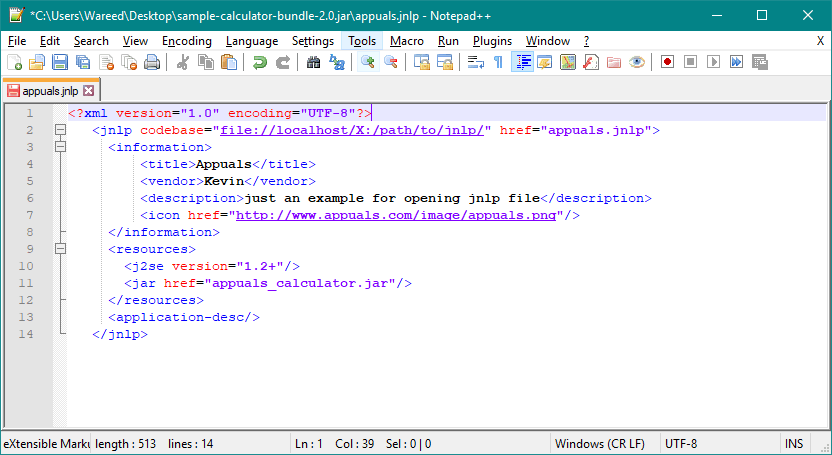The height and width of the screenshot is (455, 832).
Task: Click the Undo arrow icon
Action: point(259,62)
